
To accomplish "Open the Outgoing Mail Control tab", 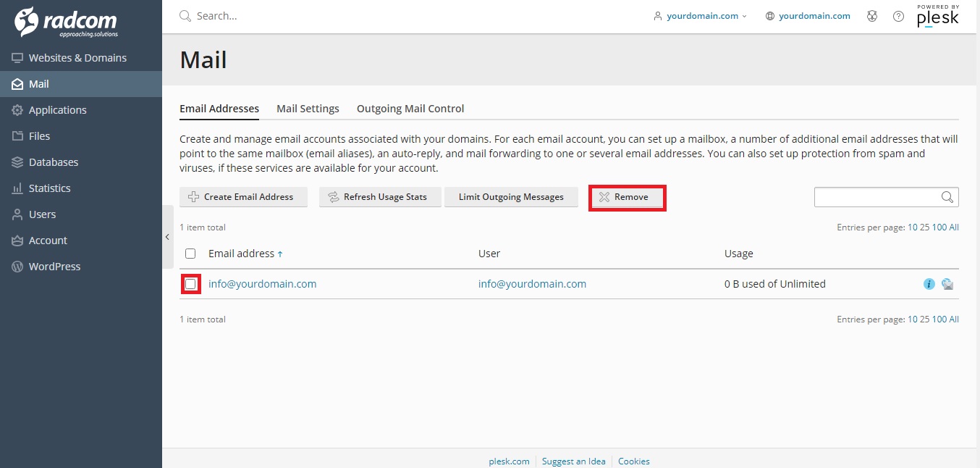I will pyautogui.click(x=410, y=109).
